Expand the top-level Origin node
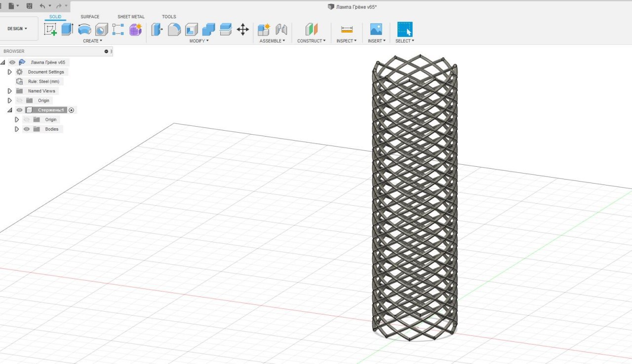The image size is (632, 364). tap(9, 101)
